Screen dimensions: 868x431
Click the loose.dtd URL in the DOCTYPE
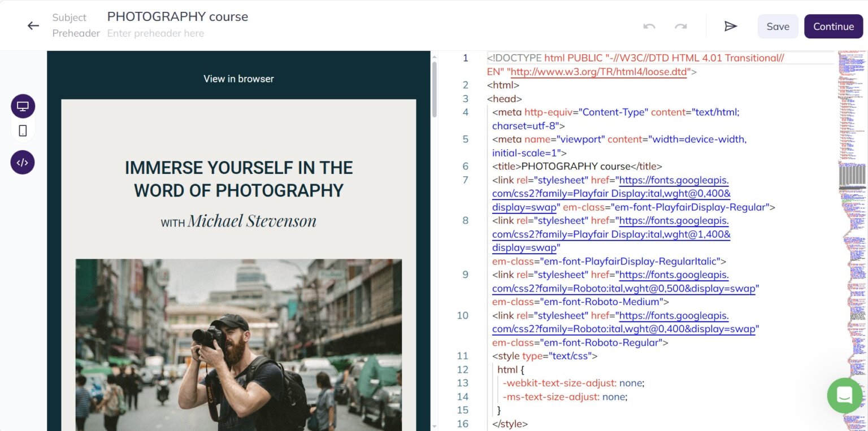tap(598, 72)
